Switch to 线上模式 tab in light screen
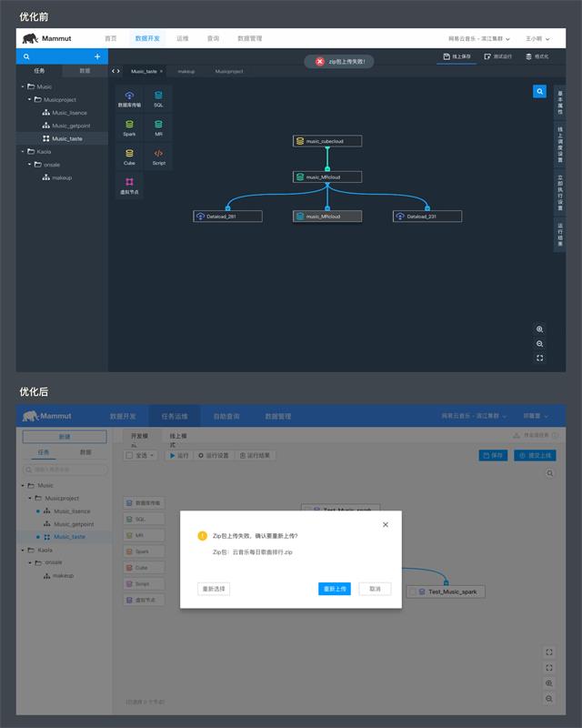The width and height of the screenshot is (582, 728). pyautogui.click(x=177, y=440)
